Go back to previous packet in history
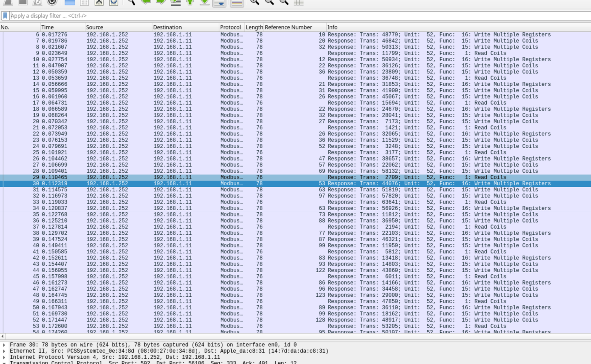The width and height of the screenshot is (591, 364). click(x=146, y=2)
